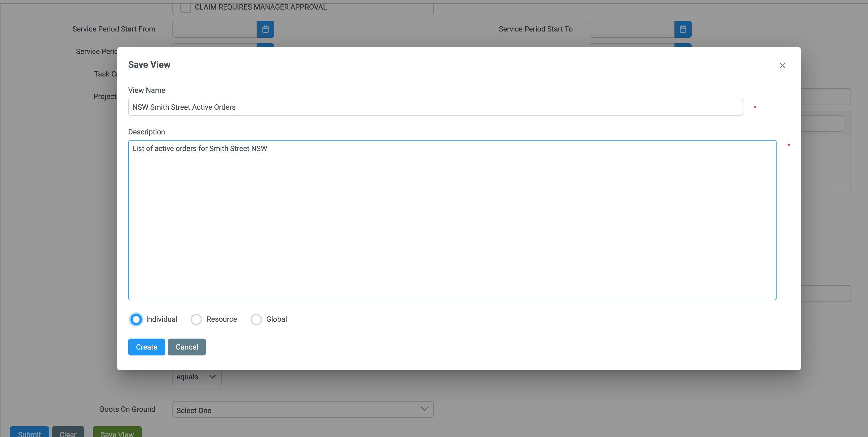
Task: Click the Submit button behind dialog
Action: [x=29, y=432]
